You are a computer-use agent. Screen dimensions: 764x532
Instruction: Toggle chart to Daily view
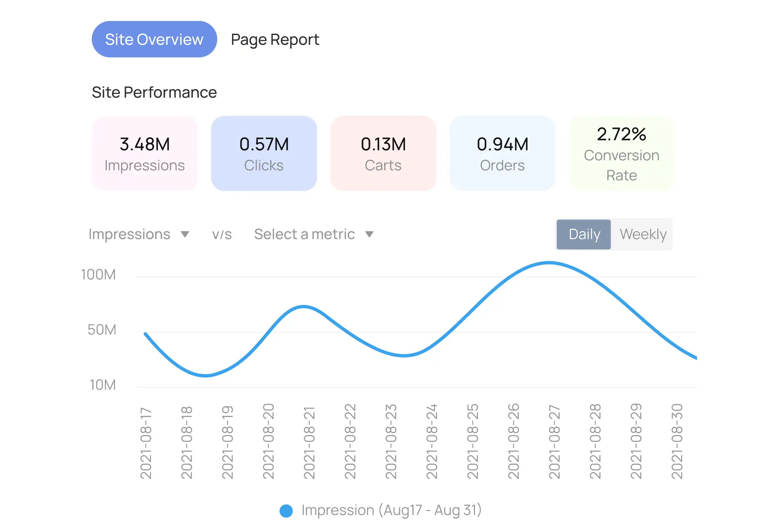coord(584,234)
